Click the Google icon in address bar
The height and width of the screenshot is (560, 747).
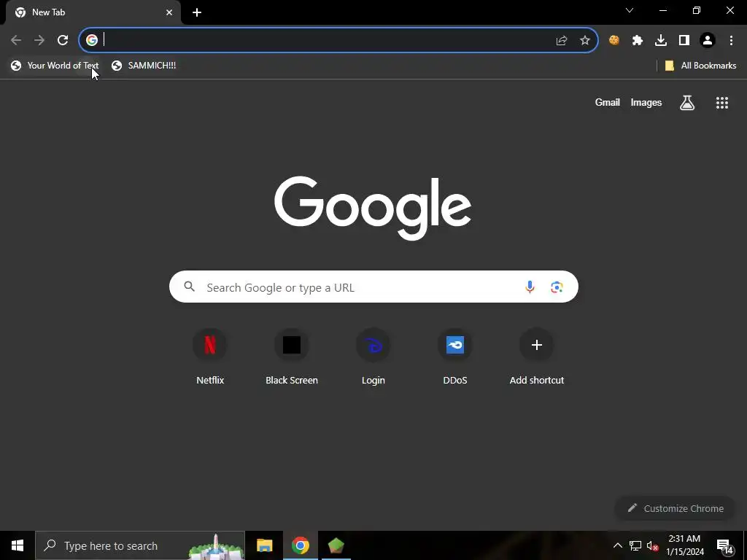tap(91, 40)
